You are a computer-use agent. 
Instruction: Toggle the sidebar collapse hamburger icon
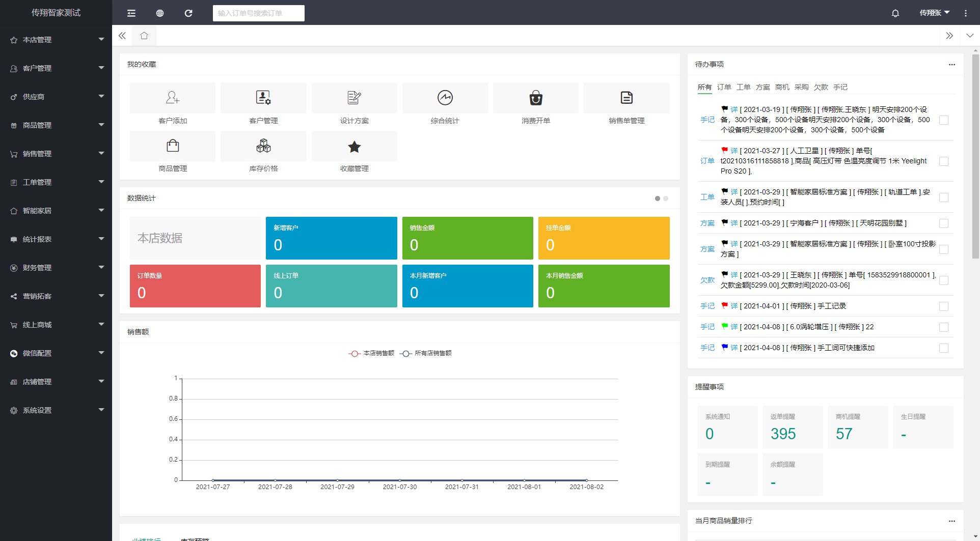click(131, 13)
